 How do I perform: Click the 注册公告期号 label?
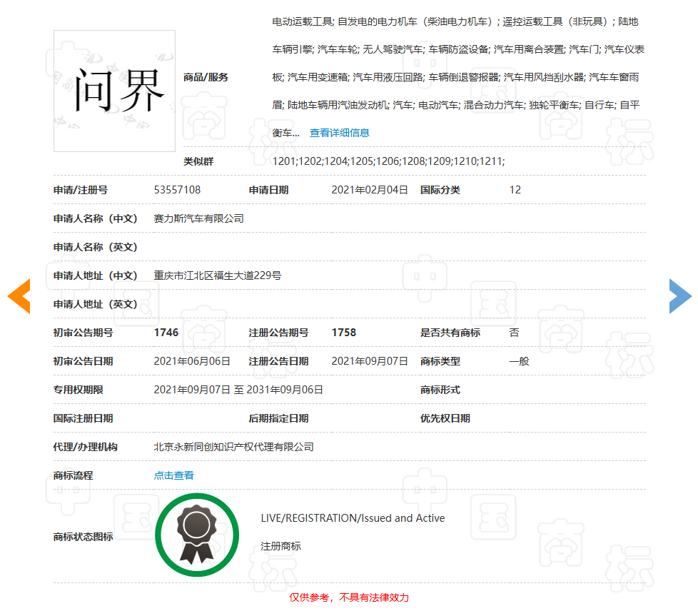pos(278,333)
